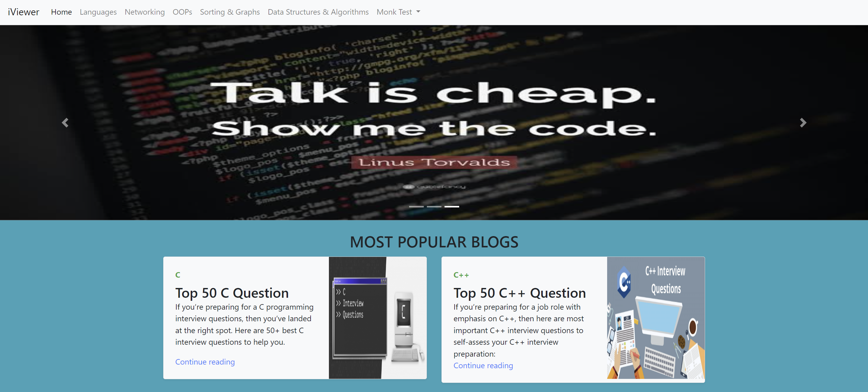Continue reading the C++ question blog
This screenshot has height=392, width=868.
[483, 365]
